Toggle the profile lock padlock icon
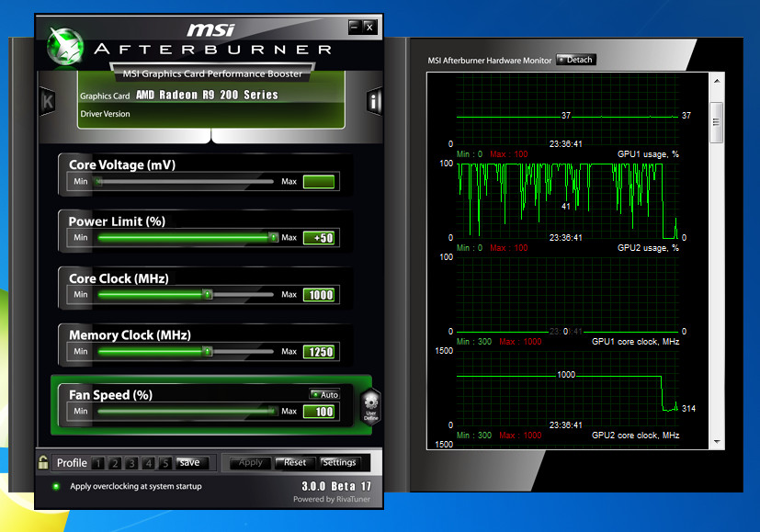This screenshot has width=760, height=532. point(43,462)
